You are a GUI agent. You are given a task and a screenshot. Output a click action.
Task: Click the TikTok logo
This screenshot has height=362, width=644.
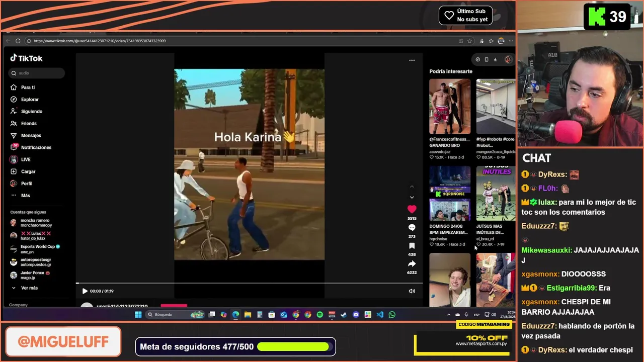pyautogui.click(x=27, y=58)
